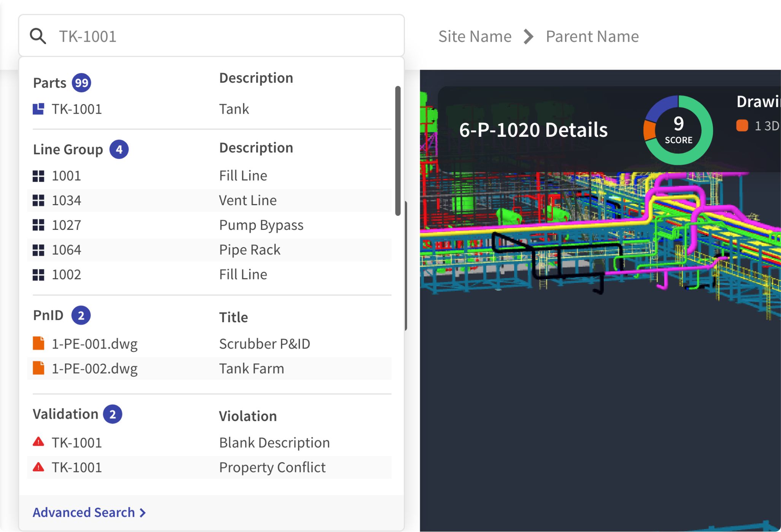Click the search magnifier icon
781x532 pixels.
tap(38, 36)
